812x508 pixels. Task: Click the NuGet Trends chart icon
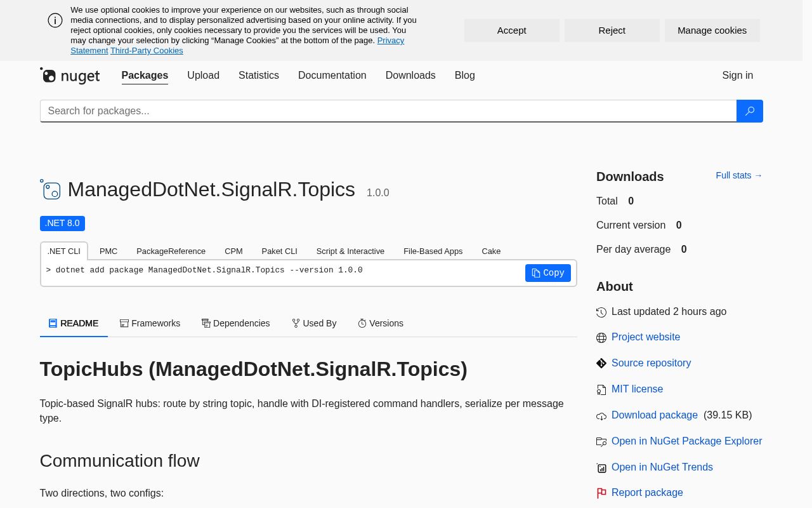coord(601,468)
